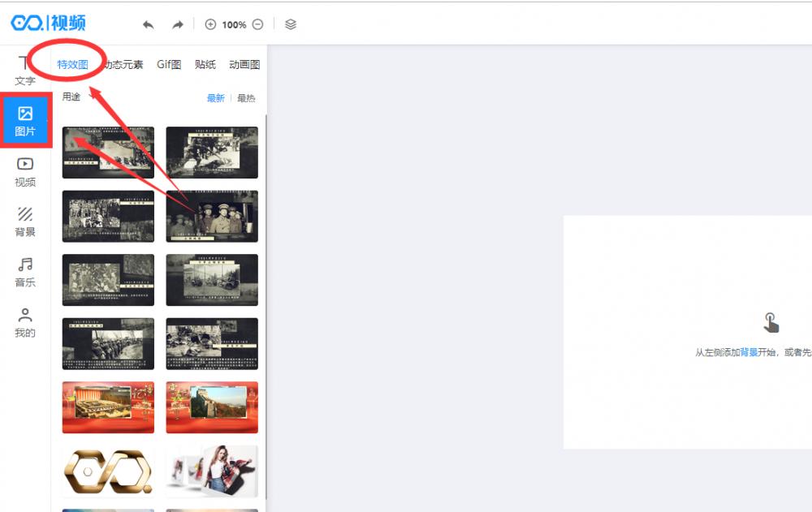812x512 pixels.
Task: Select the 视频 video sidebar icon
Action: click(x=25, y=172)
